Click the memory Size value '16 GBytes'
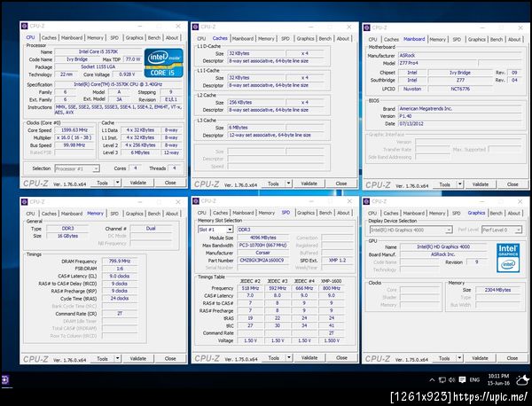 [67, 236]
